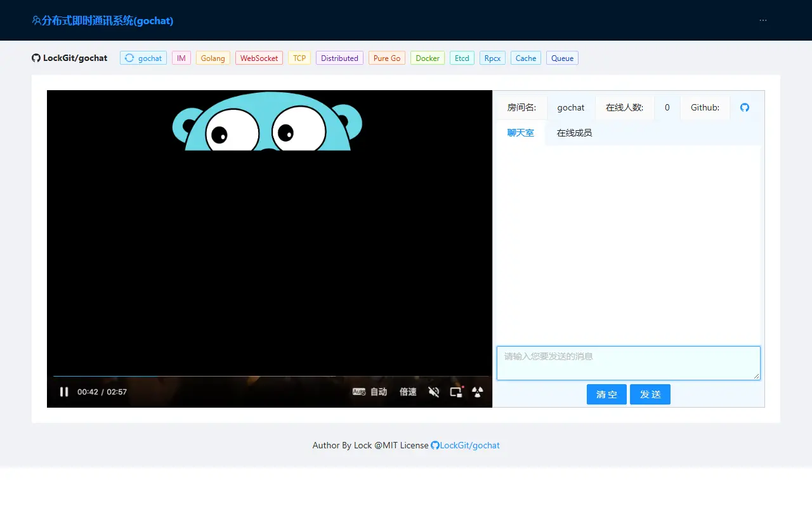The image size is (812, 508).
Task: Click the 在线人数: label
Action: point(625,107)
